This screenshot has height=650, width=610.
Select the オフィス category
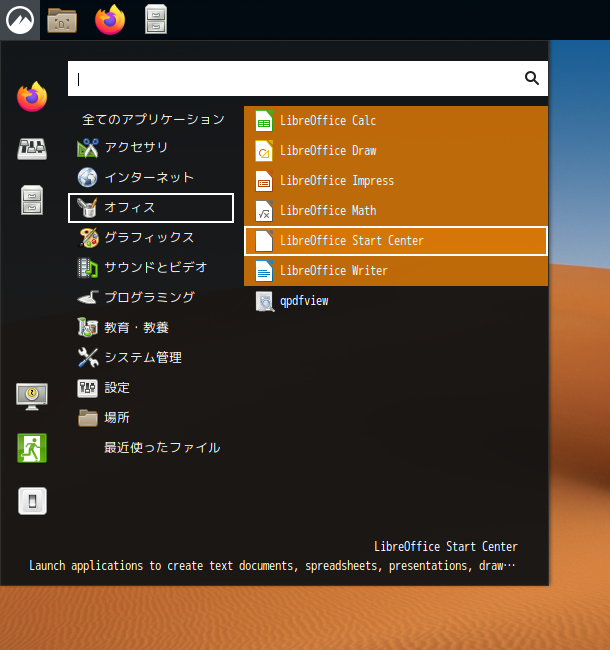(151, 208)
